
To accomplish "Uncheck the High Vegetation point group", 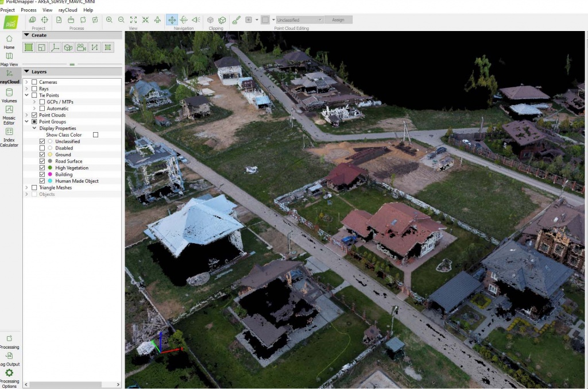I will [42, 168].
